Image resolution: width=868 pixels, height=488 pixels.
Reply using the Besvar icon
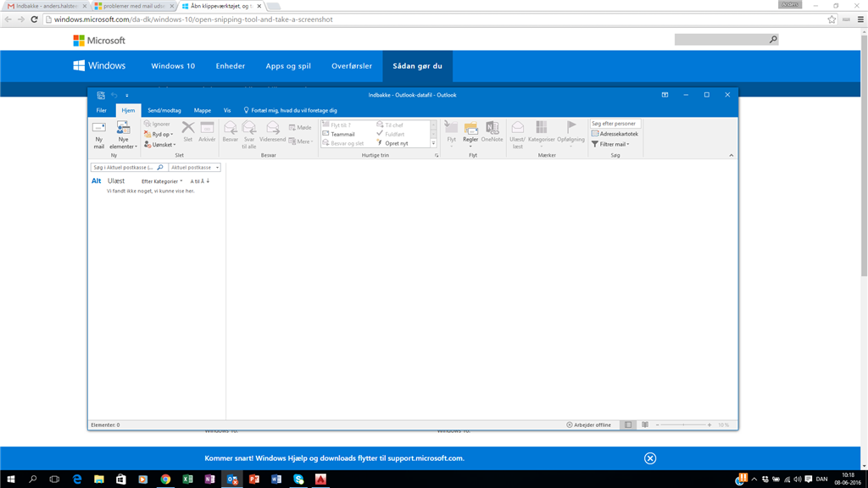pos(231,132)
